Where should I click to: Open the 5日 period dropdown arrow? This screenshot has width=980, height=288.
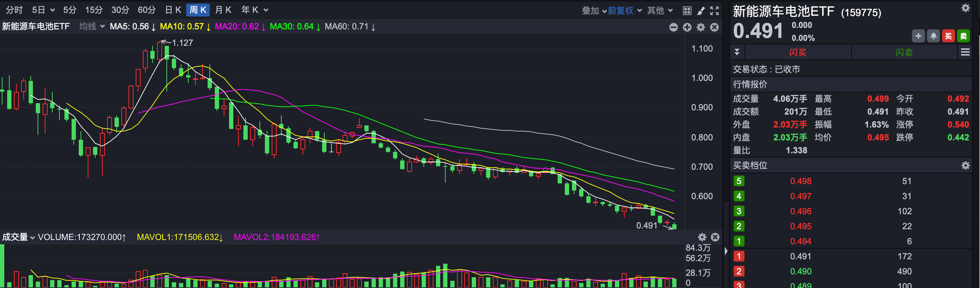pyautogui.click(x=53, y=10)
